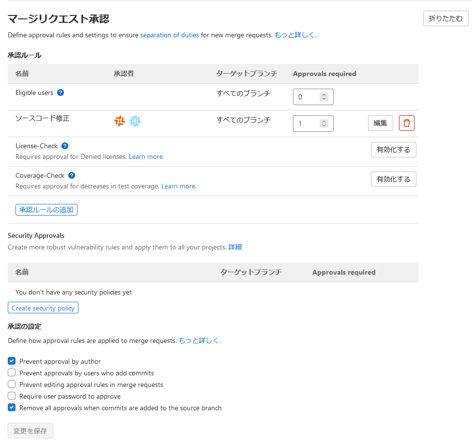Screen dimensions: 476x448
Task: Enable Coverage-Check with 有効化する button
Action: click(x=393, y=179)
